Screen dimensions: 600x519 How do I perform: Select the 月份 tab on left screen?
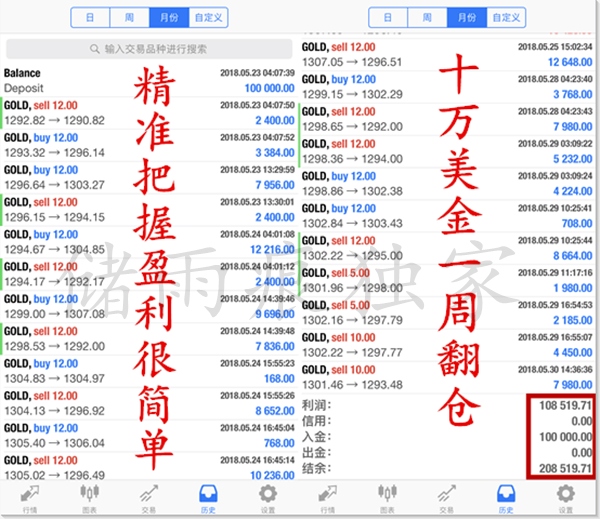169,18
